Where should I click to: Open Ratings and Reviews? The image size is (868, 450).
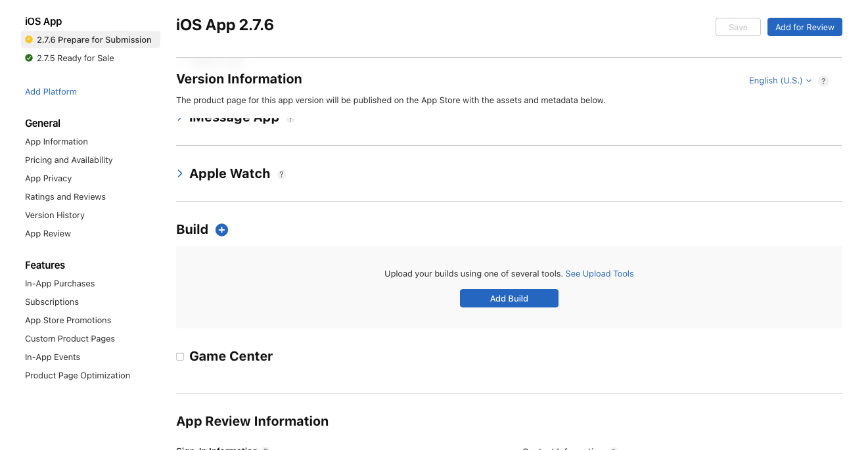point(65,197)
